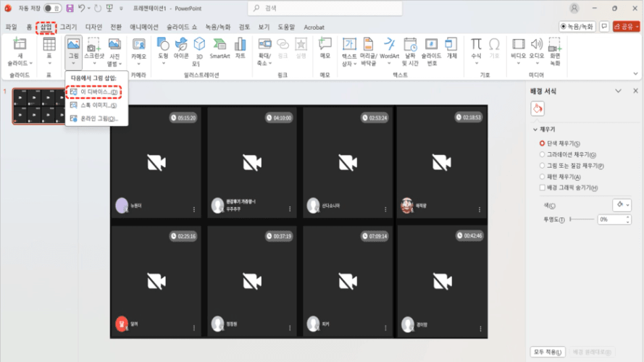This screenshot has height=362, width=644.
Task: Click the SmartArt icon in the ribbon
Action: [x=219, y=48]
